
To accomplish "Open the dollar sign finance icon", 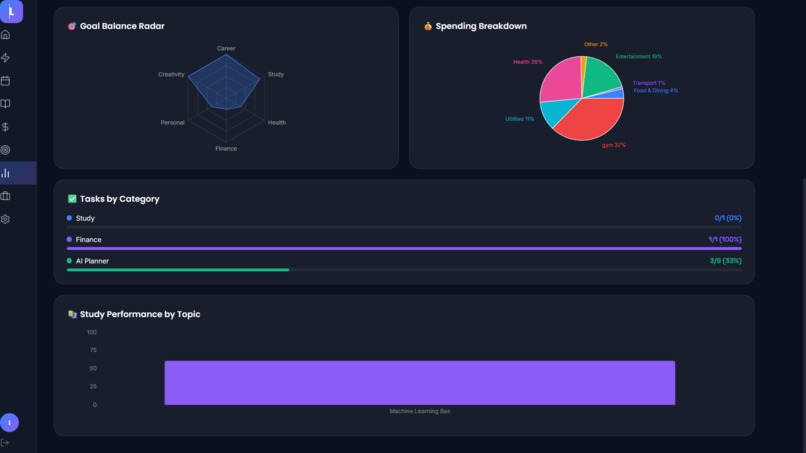I will click(x=6, y=127).
